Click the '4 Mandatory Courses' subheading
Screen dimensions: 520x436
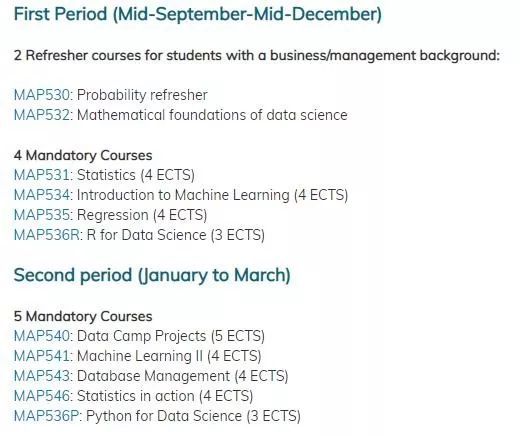point(83,155)
